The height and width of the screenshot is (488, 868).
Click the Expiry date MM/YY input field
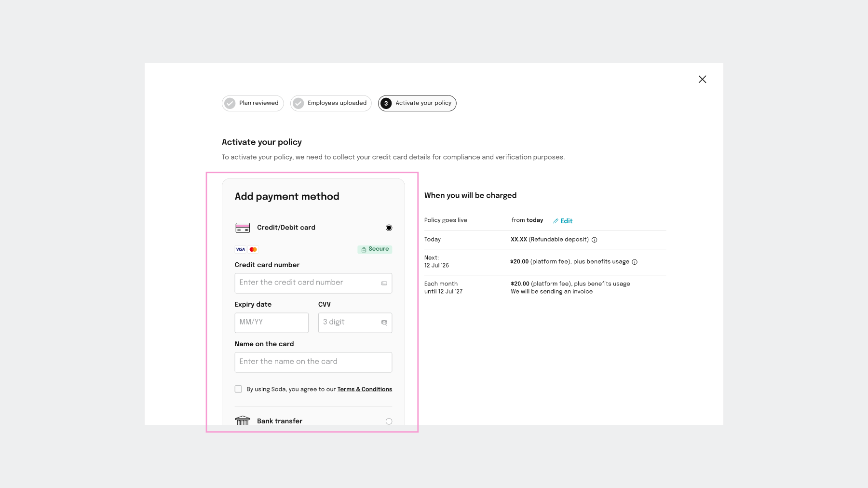coord(271,323)
